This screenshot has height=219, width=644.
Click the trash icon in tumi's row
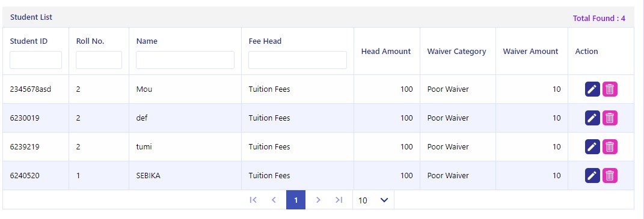[610, 147]
